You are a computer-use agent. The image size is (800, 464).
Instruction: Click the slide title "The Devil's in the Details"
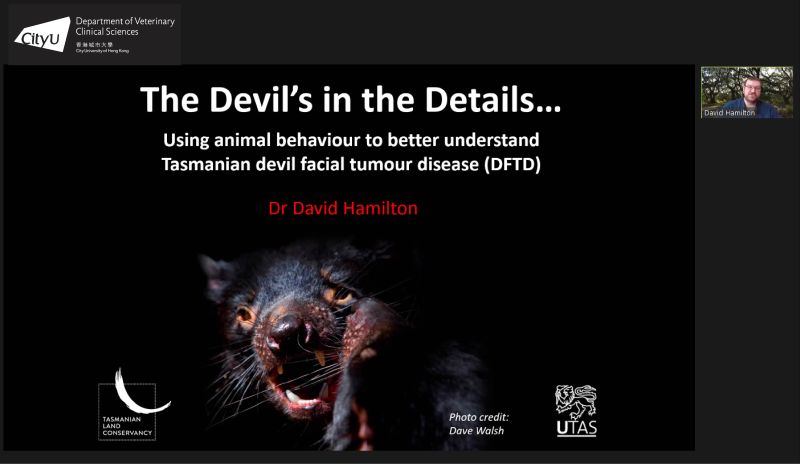(x=350, y=100)
